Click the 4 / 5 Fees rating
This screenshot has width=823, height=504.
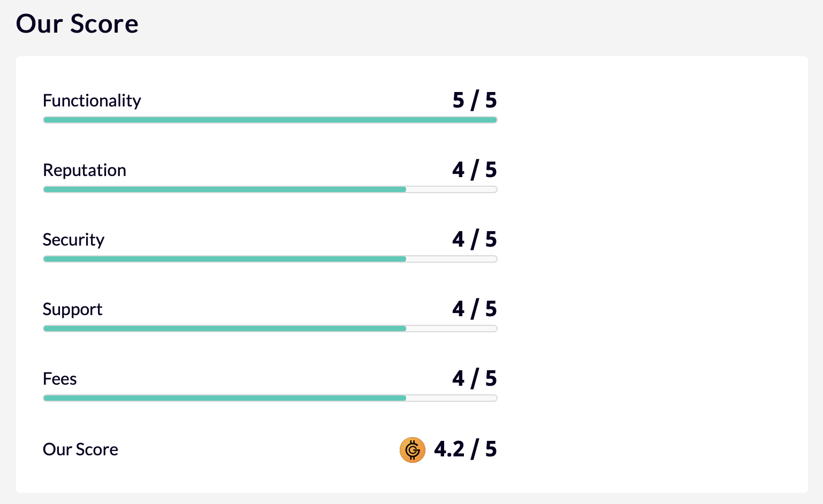[x=475, y=379]
